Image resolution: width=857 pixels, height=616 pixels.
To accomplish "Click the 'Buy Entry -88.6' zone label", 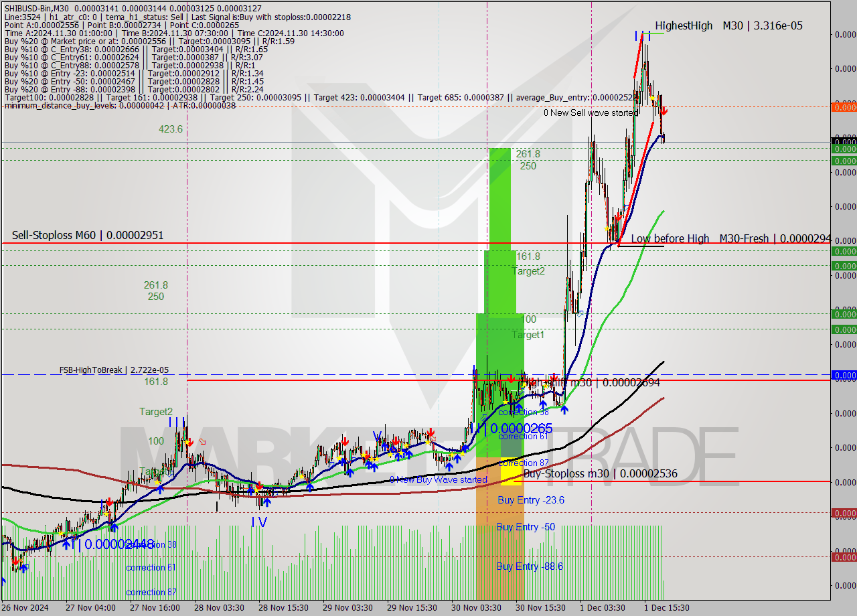I will coord(530,566).
